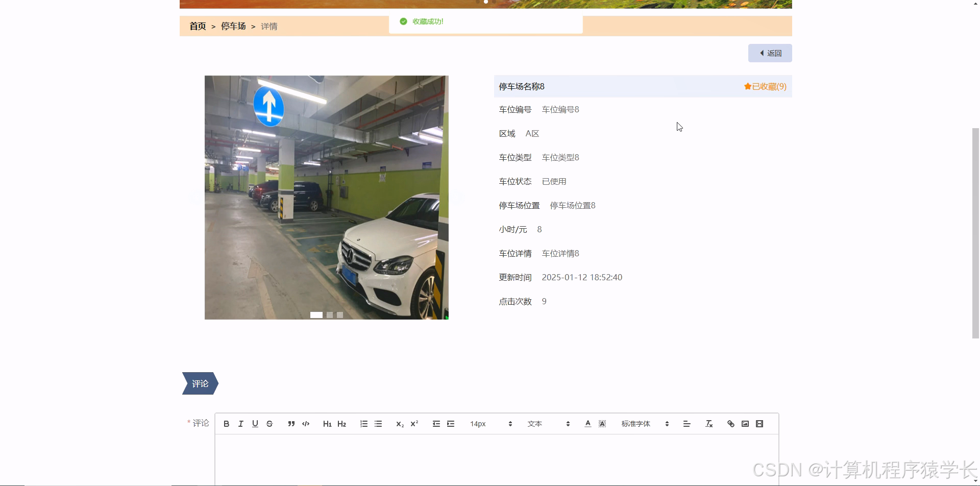Click inside the comment text area
The height and width of the screenshot is (486, 980).
point(497,459)
